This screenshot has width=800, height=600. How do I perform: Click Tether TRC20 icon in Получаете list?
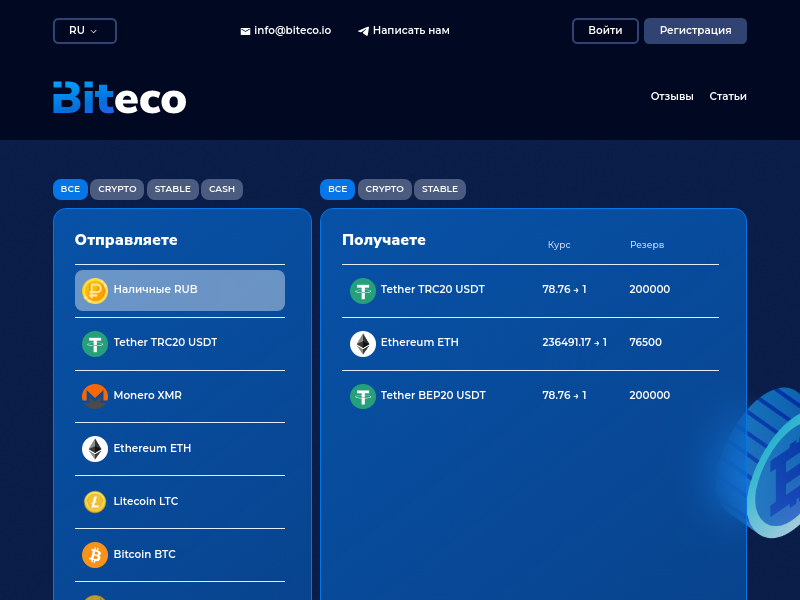tap(363, 291)
